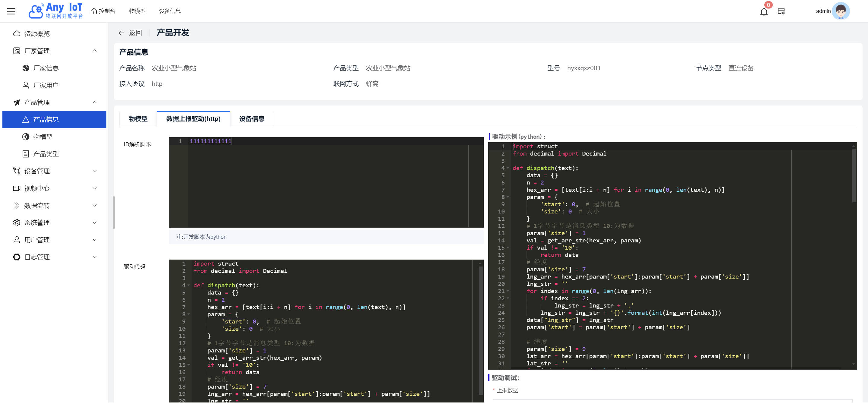Expand the 设备管理 menu group

click(x=95, y=171)
